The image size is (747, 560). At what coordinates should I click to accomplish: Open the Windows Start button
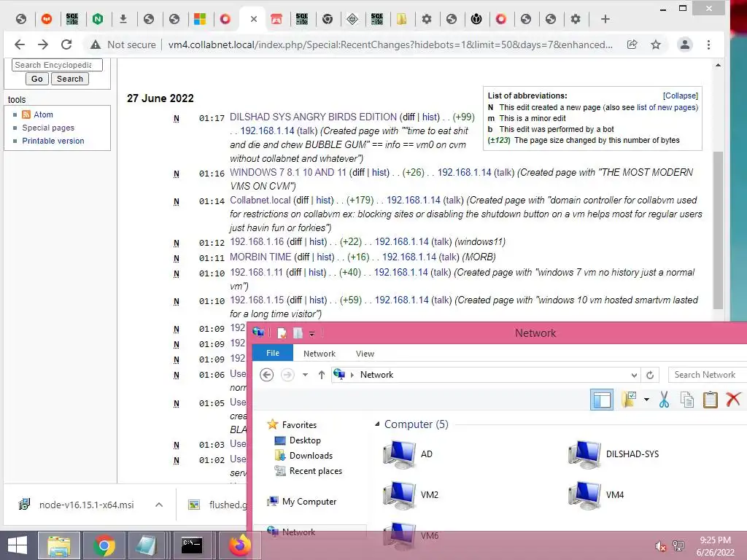click(18, 545)
